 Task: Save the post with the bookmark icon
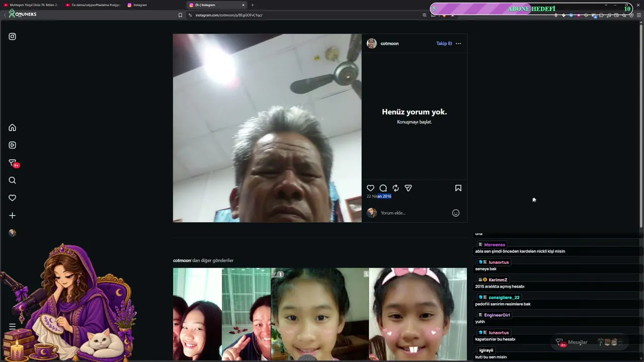pos(458,188)
